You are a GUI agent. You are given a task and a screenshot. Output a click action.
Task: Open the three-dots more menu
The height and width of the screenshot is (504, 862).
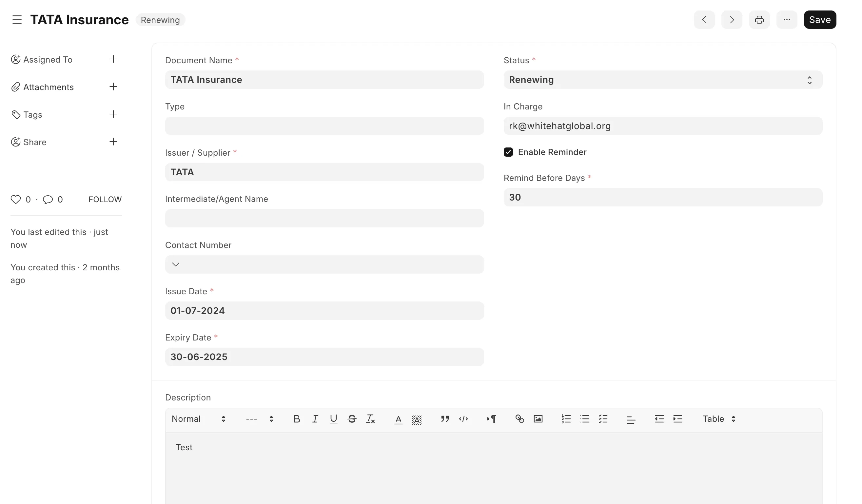[x=787, y=20]
